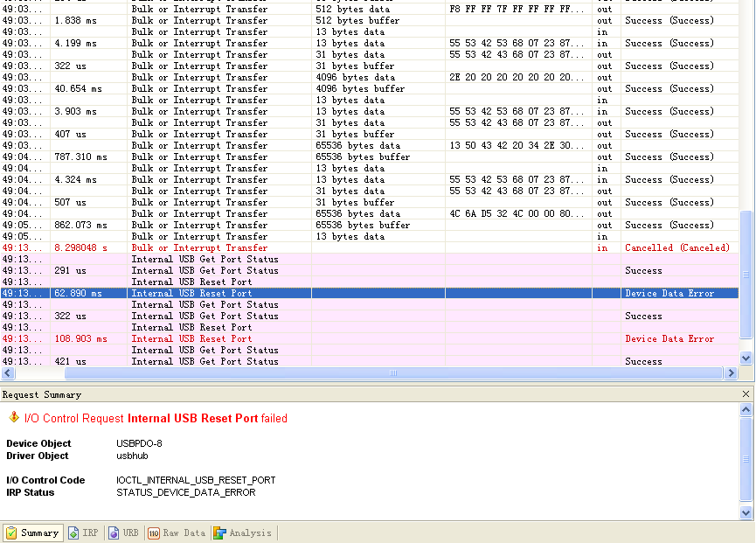Click the STATUS_DEVICE_DATA_ERROR value

185,492
